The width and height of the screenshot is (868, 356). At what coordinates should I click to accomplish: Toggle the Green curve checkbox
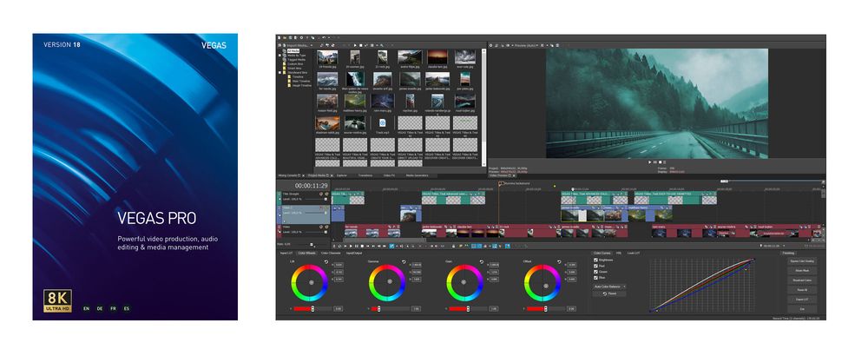(595, 272)
